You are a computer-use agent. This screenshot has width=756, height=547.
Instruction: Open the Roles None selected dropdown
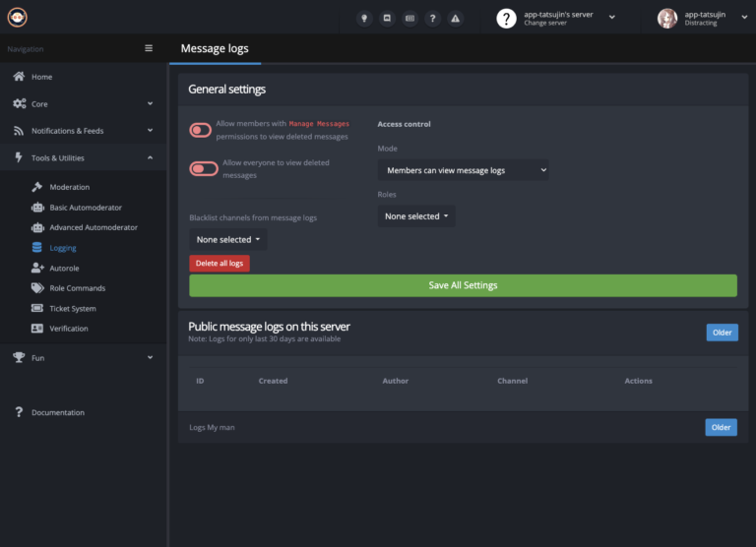pyautogui.click(x=416, y=216)
